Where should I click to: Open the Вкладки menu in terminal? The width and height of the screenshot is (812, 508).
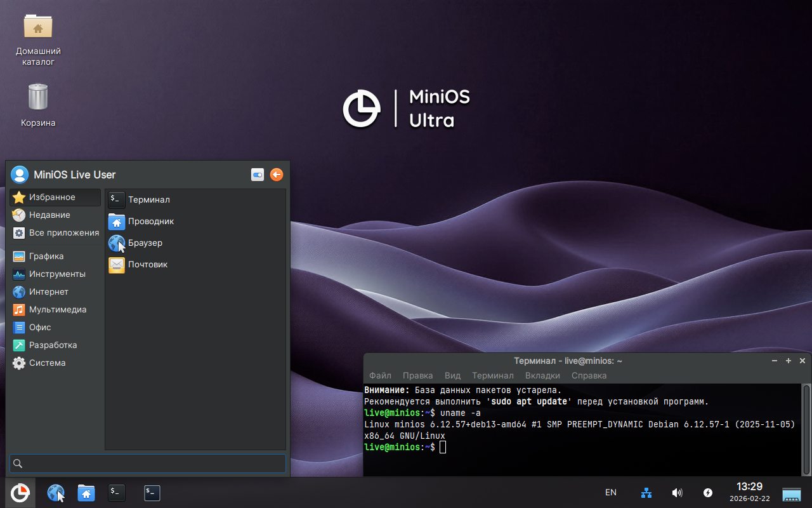tap(542, 375)
